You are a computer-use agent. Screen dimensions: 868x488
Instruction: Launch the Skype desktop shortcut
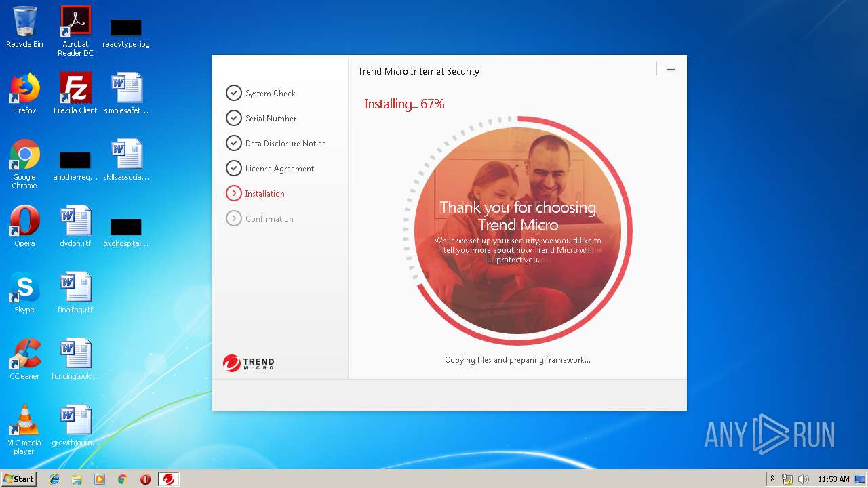coord(24,293)
